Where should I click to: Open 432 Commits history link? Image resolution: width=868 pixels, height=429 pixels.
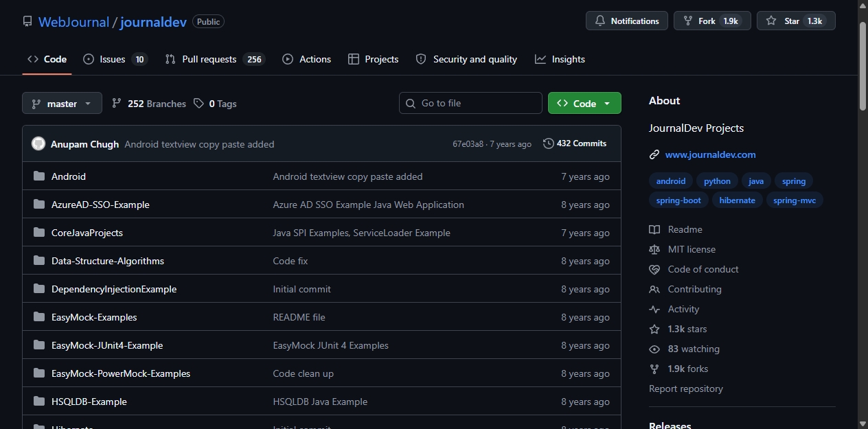point(575,143)
